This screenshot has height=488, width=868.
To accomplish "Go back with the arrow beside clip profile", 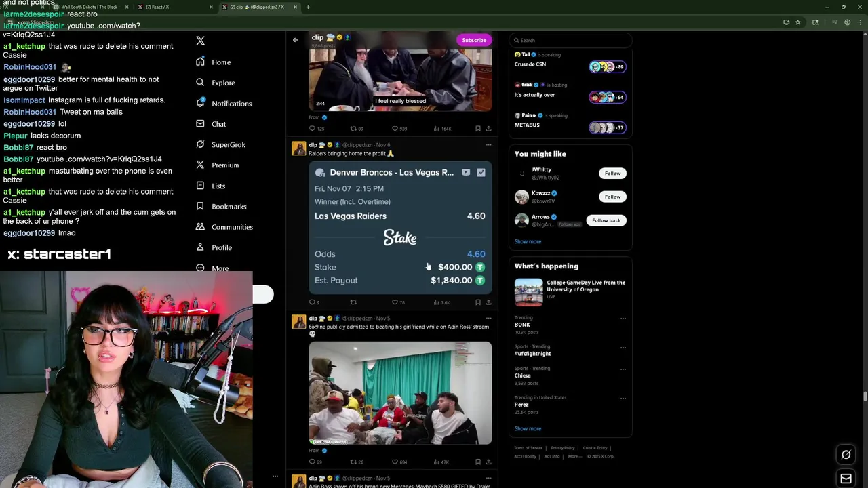I will pyautogui.click(x=295, y=40).
